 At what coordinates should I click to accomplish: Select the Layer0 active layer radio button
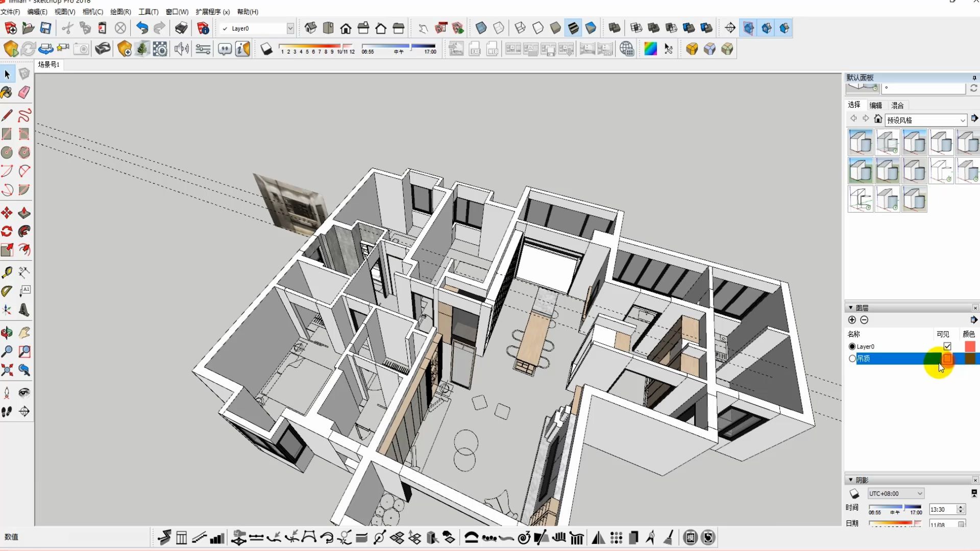[x=852, y=346]
